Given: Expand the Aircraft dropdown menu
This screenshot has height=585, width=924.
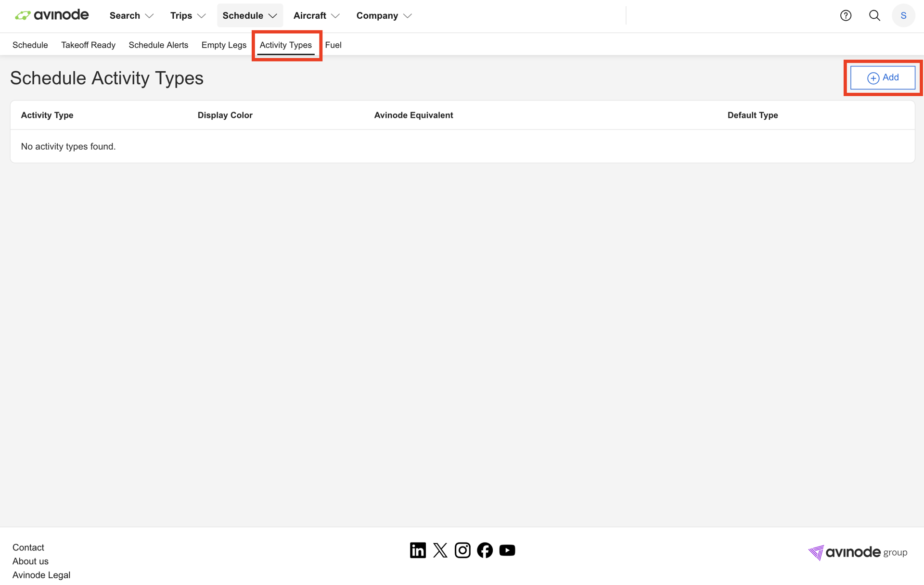Looking at the screenshot, I should click(316, 15).
